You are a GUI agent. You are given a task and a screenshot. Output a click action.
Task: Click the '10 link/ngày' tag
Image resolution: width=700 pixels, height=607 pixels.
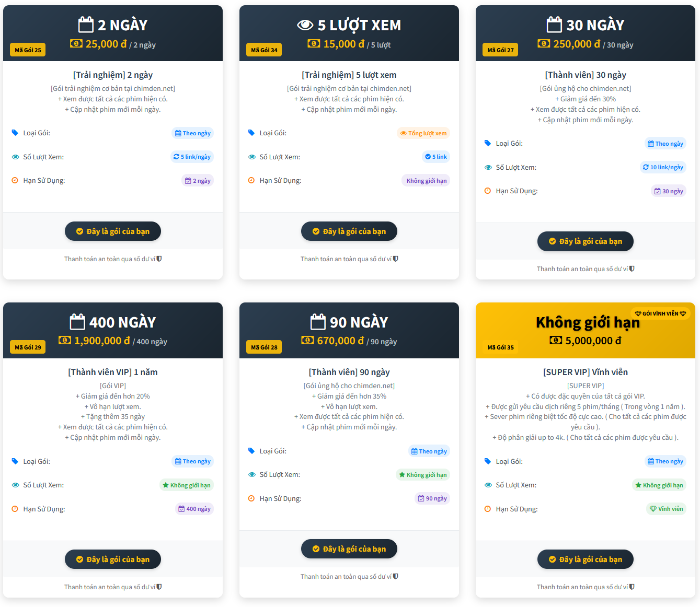663,167
